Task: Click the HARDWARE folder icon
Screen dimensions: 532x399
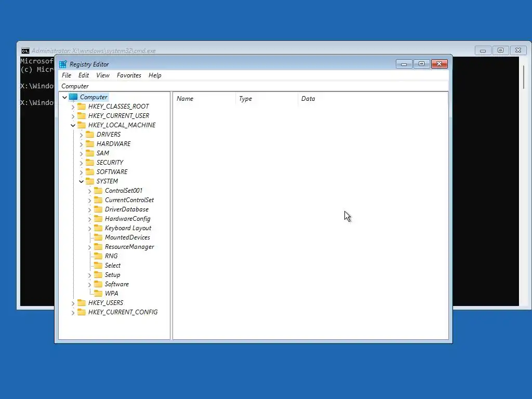Action: 90,143
